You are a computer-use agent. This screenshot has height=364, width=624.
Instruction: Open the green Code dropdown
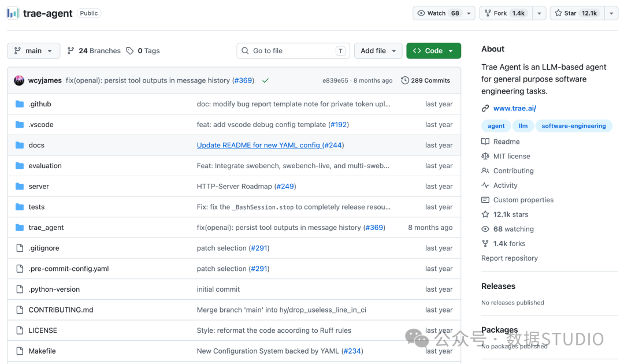(x=433, y=50)
